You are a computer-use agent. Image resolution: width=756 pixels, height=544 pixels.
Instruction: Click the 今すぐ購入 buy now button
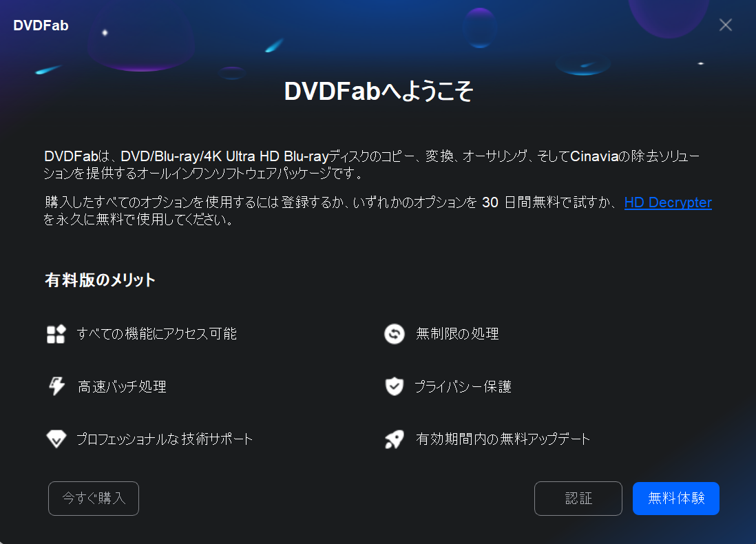point(94,498)
